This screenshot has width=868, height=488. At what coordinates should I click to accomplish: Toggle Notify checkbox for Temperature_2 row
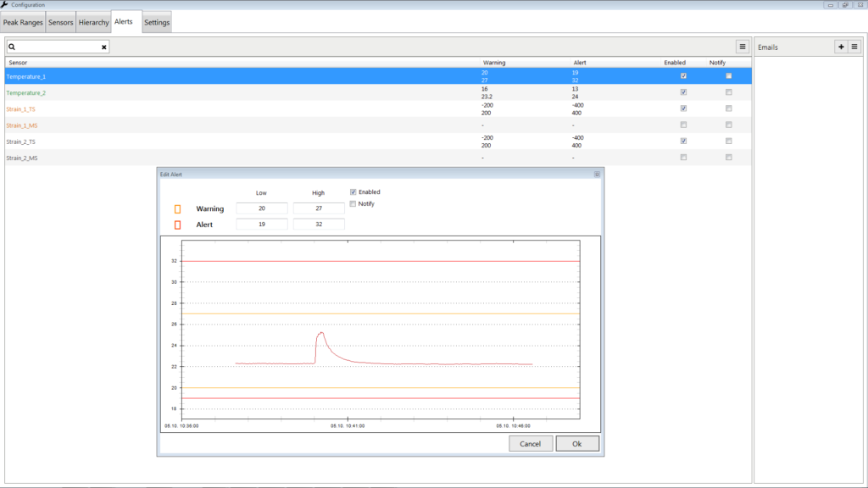[x=728, y=92]
